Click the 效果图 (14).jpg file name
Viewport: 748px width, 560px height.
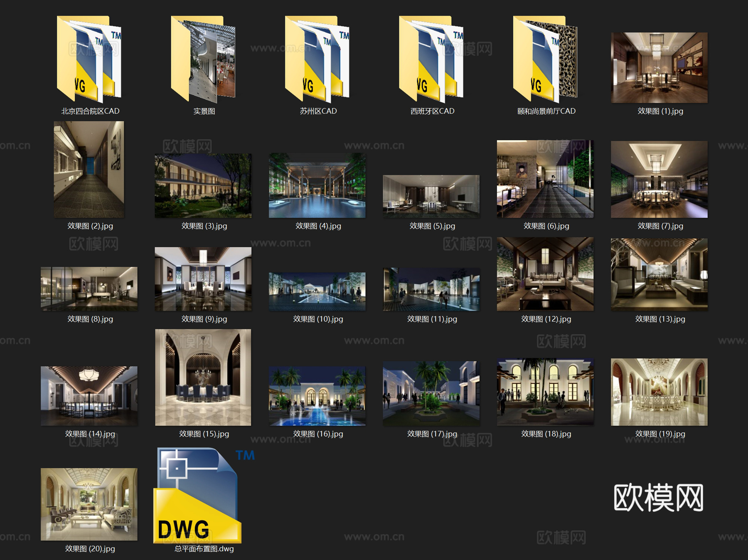(x=90, y=434)
